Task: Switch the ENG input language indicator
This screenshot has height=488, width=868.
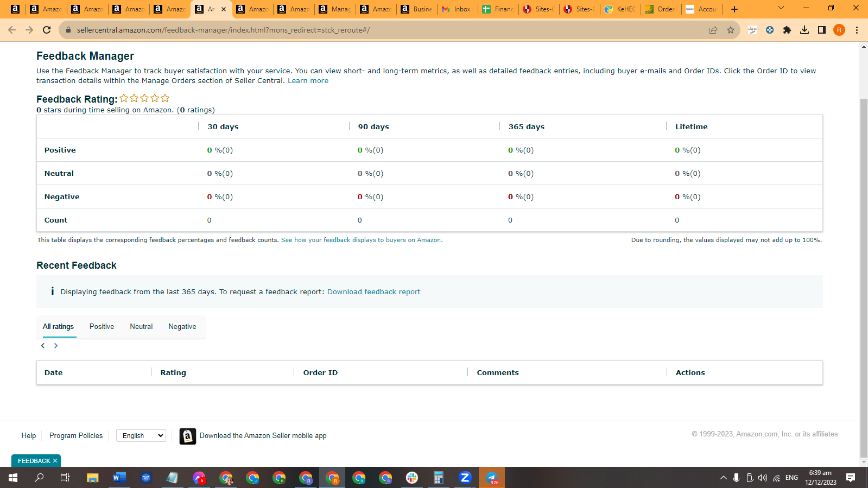Action: (x=792, y=478)
